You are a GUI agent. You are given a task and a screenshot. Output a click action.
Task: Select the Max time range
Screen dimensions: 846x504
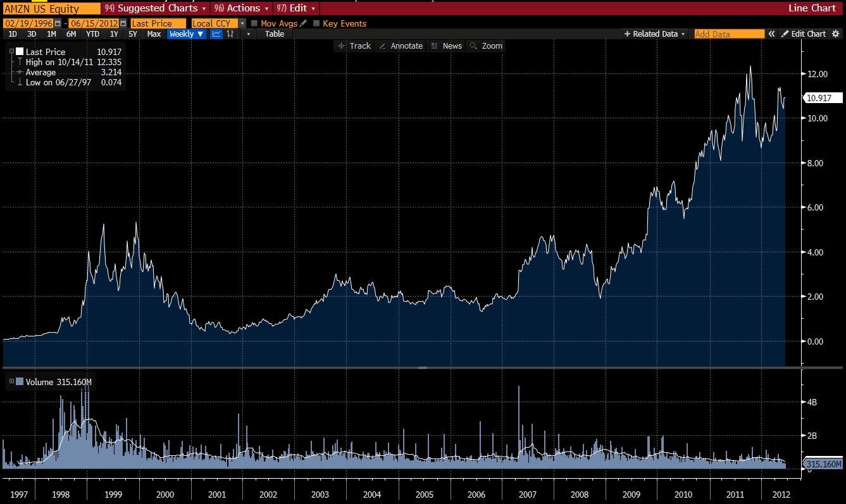[154, 34]
